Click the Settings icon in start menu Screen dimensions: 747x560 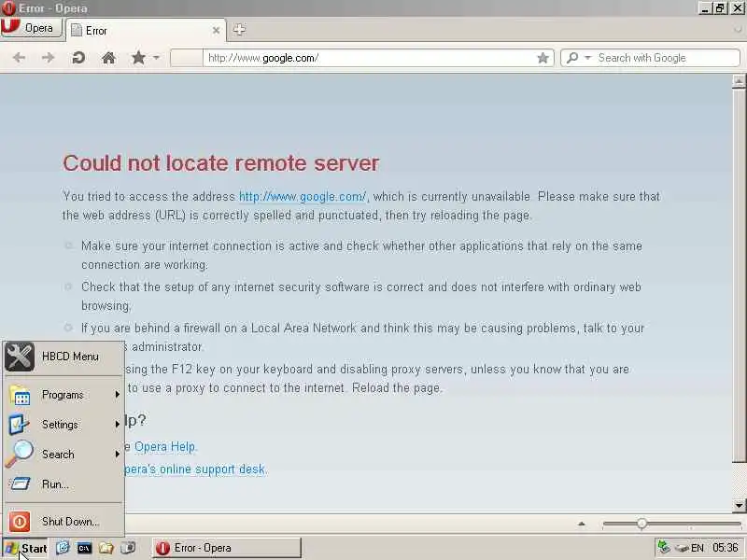(x=19, y=425)
